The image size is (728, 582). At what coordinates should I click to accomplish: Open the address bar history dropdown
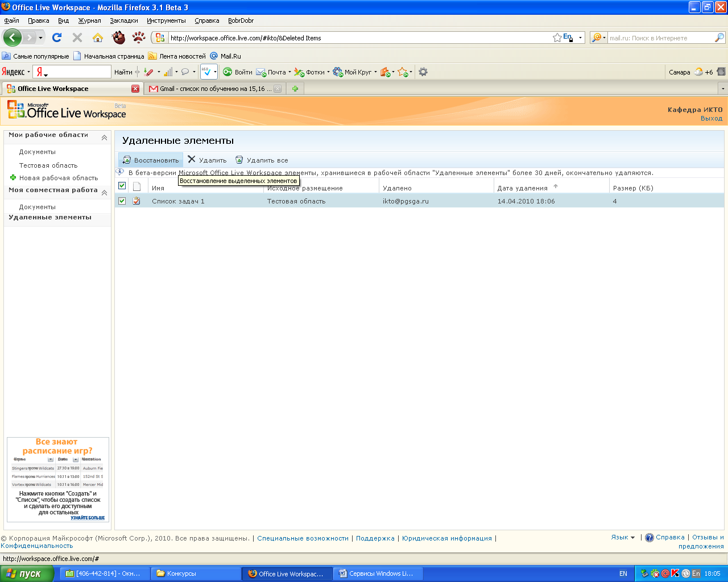coord(581,38)
